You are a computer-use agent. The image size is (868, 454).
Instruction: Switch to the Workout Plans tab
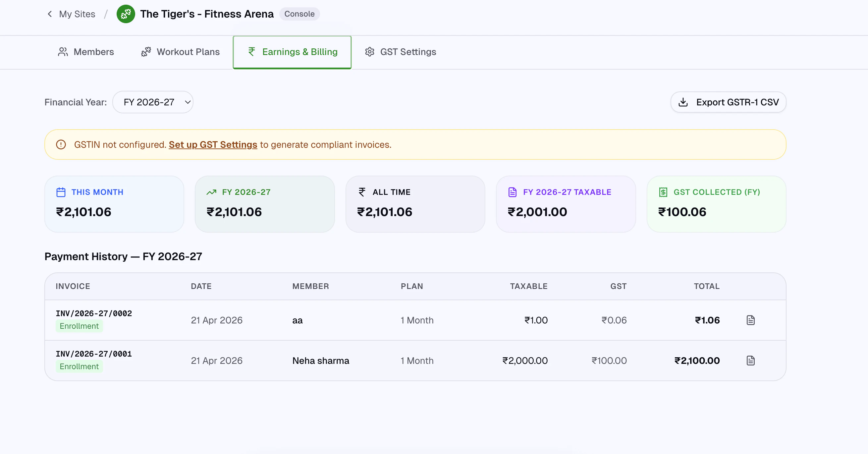(180, 52)
